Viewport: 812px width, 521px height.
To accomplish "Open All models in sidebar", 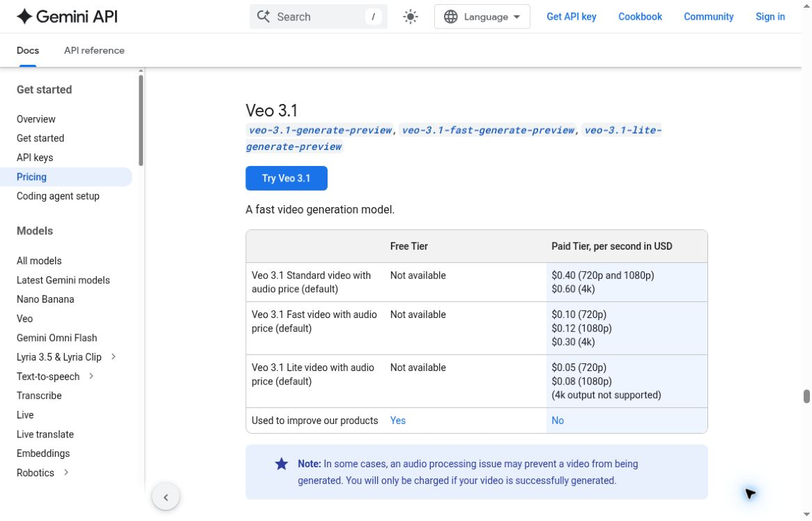I will click(x=39, y=261).
